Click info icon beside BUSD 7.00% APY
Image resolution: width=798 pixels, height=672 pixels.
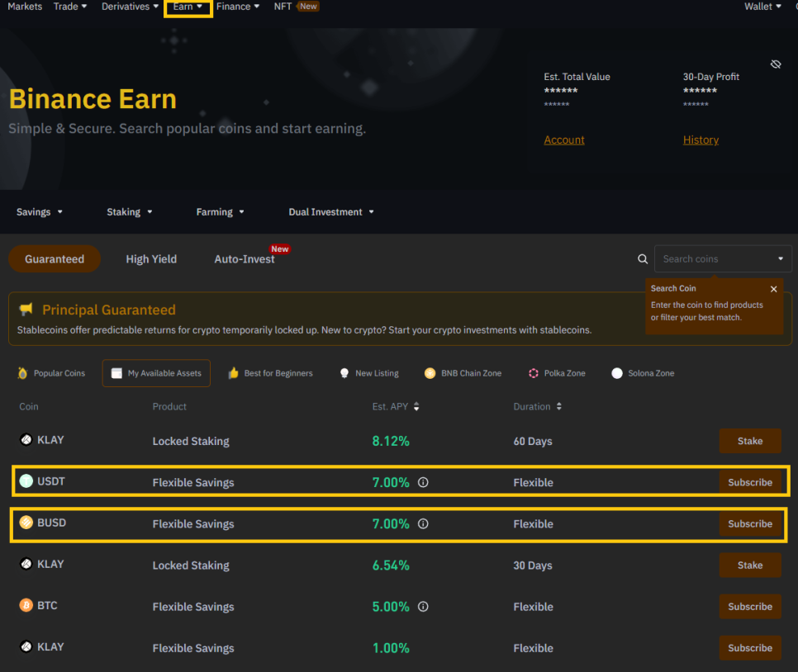click(x=423, y=523)
